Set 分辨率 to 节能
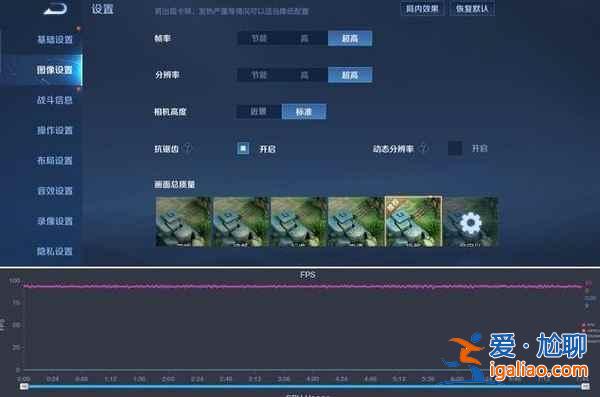600x397 pixels. (259, 75)
